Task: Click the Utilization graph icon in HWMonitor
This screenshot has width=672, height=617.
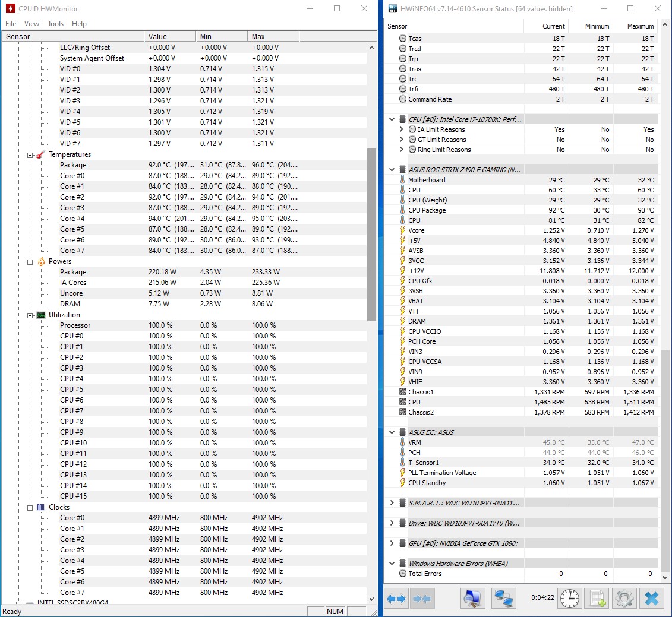Action: click(x=41, y=315)
